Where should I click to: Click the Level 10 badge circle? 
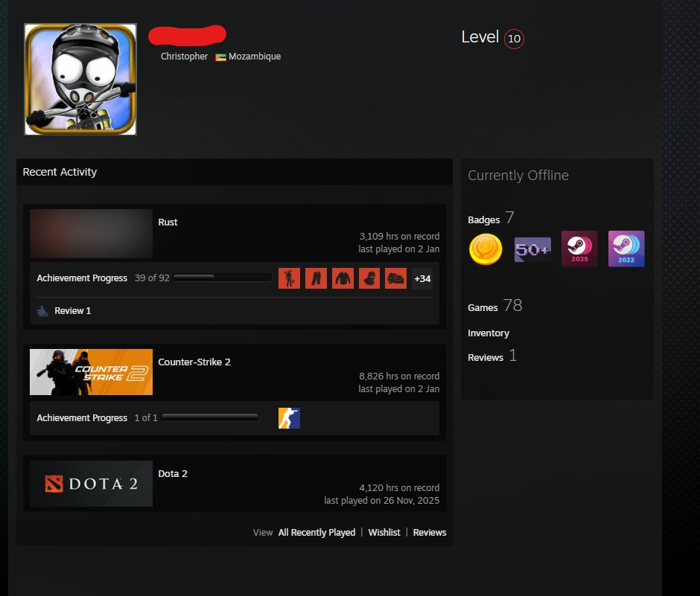click(x=514, y=39)
